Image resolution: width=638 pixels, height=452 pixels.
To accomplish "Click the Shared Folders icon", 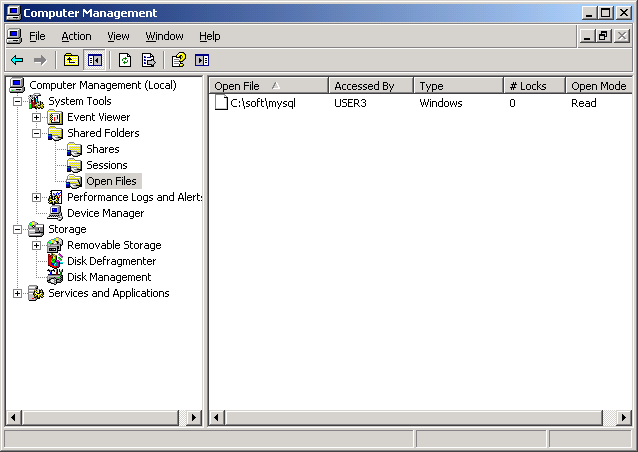I will (x=55, y=133).
